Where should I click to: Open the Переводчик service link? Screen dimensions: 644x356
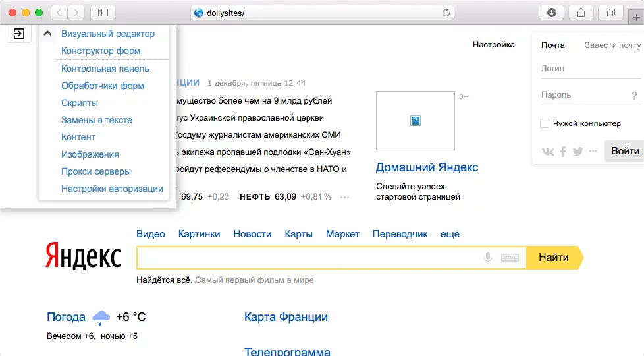[x=400, y=234]
